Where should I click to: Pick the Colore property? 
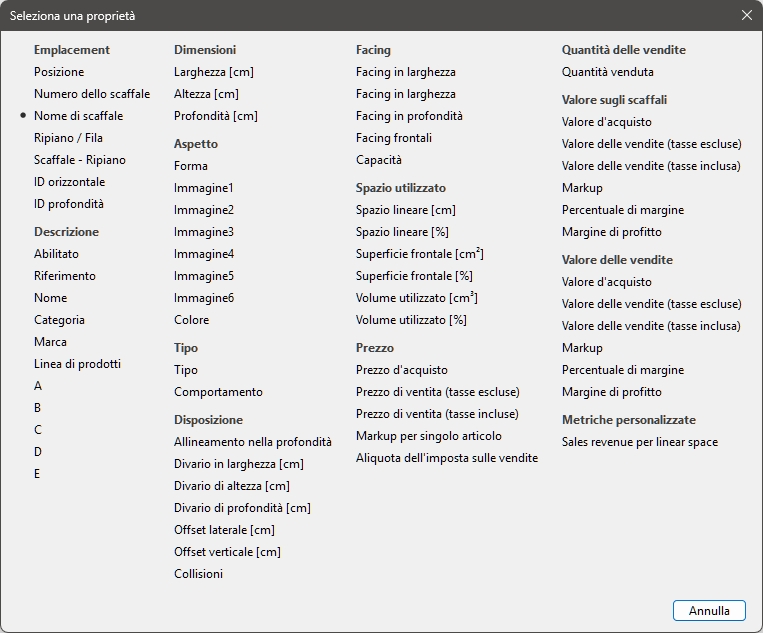pyautogui.click(x=191, y=320)
